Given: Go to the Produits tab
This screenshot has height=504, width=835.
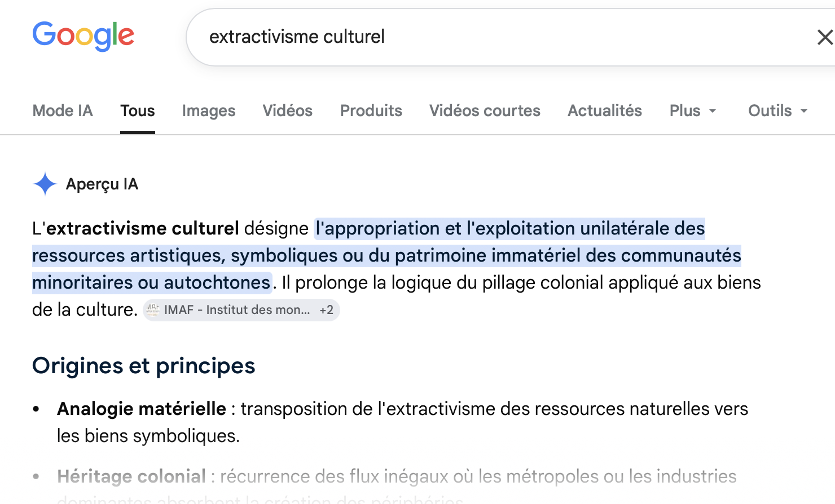Looking at the screenshot, I should [x=371, y=110].
